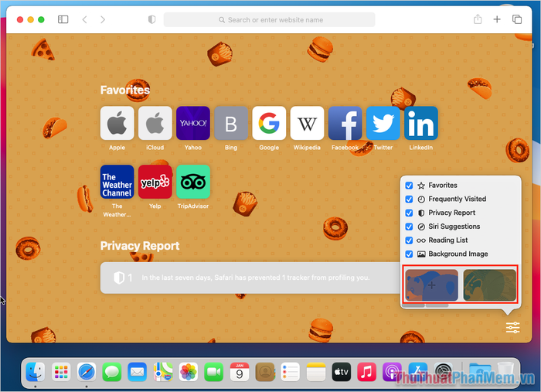Show the tab overview
This screenshot has width=541, height=392.
pos(517,19)
